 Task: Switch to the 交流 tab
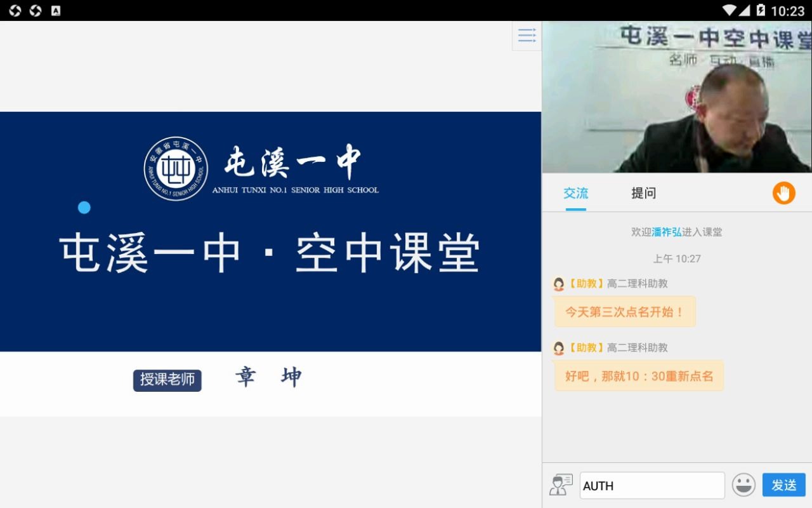pyautogui.click(x=576, y=193)
